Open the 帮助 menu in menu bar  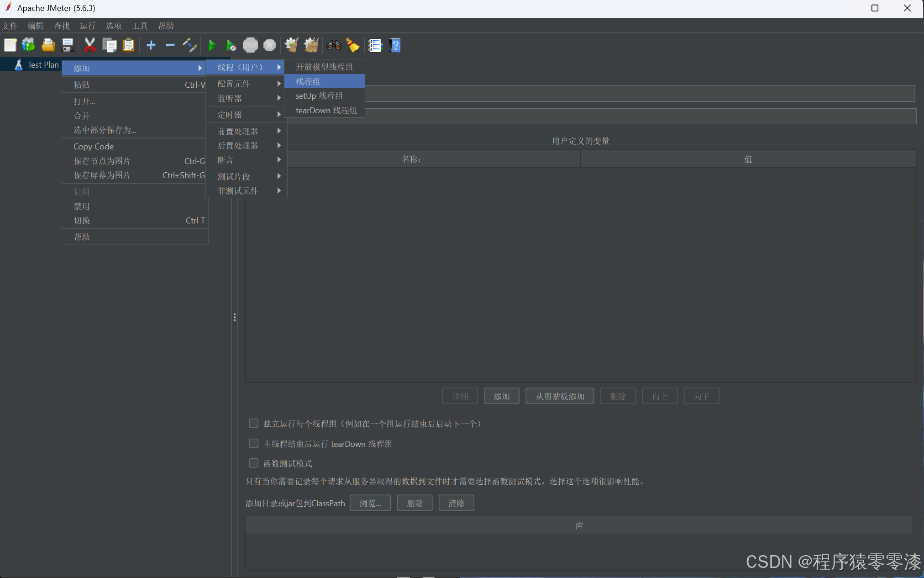[166, 26]
